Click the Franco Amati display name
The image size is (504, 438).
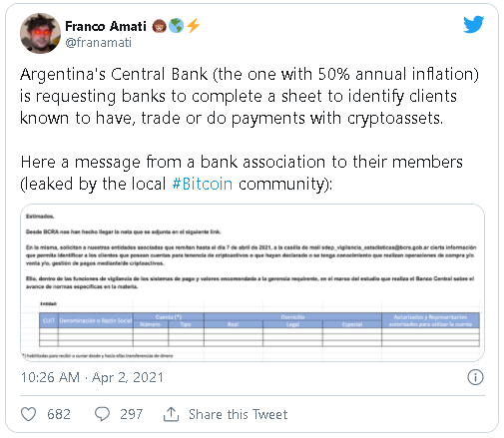click(106, 26)
